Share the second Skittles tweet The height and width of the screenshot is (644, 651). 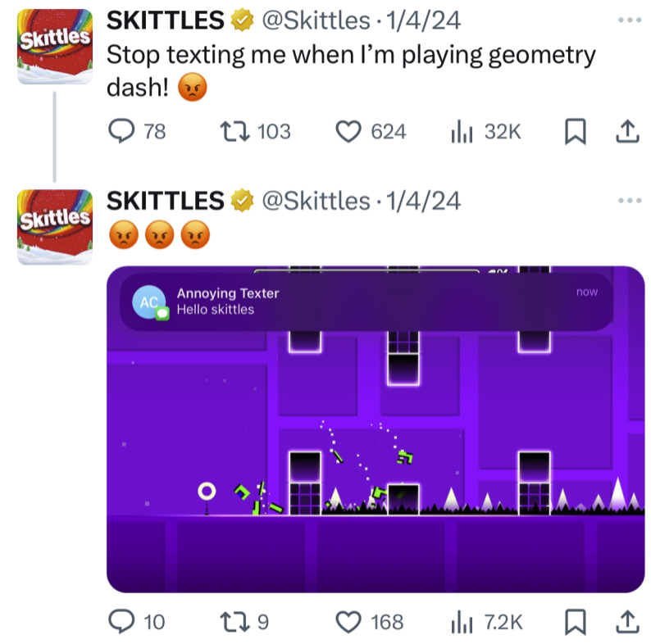click(627, 622)
